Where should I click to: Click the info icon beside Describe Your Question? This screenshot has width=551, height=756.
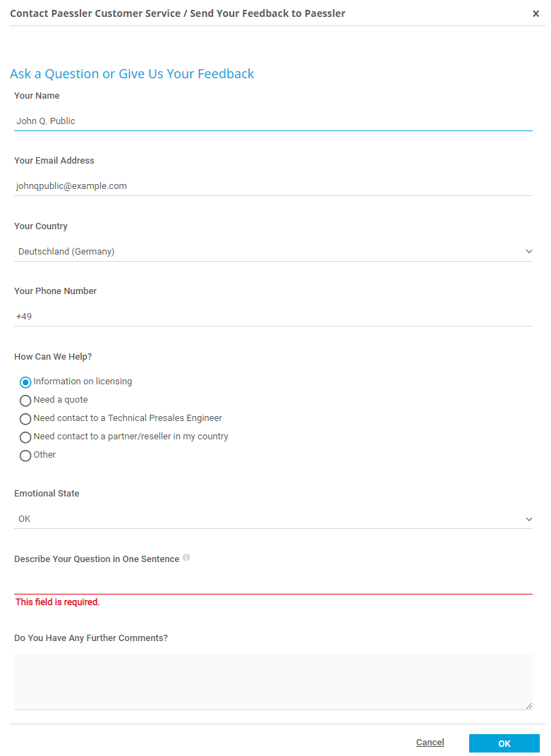(186, 557)
